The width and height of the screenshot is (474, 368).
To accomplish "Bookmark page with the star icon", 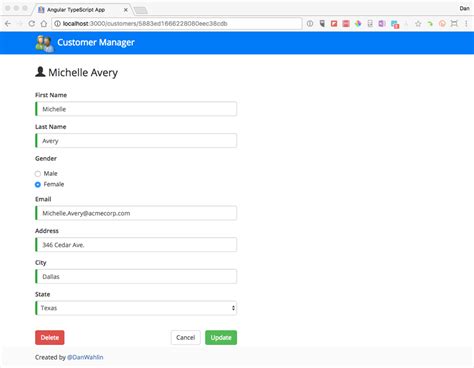I will tap(418, 24).
